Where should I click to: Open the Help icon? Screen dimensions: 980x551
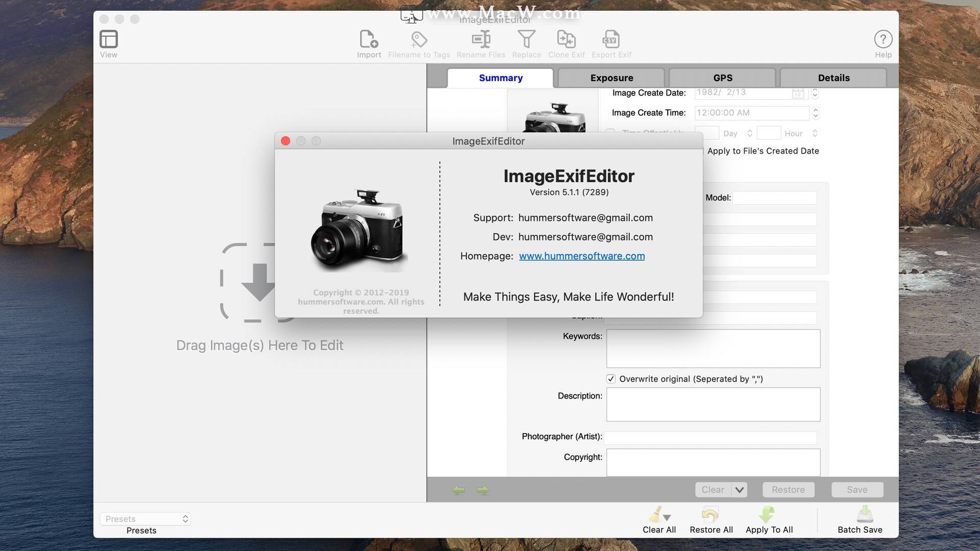pos(883,39)
